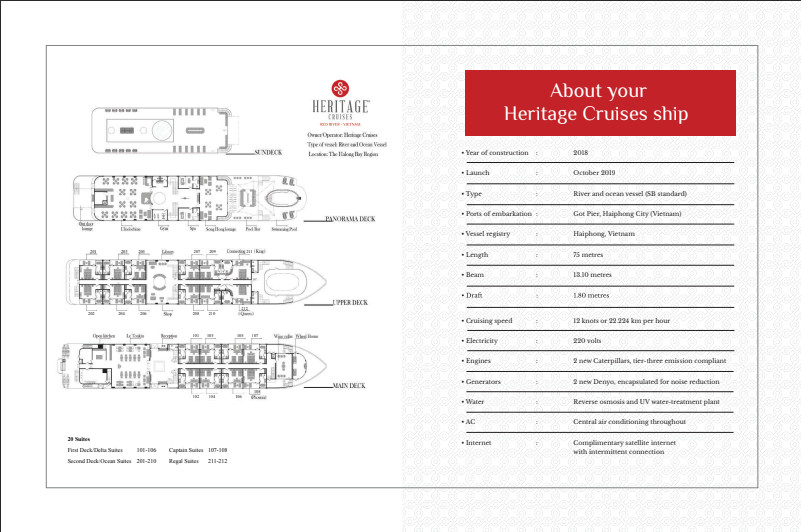Click the value '220 volts'
Image resolution: width=801 pixels, height=532 pixels.
click(x=587, y=341)
